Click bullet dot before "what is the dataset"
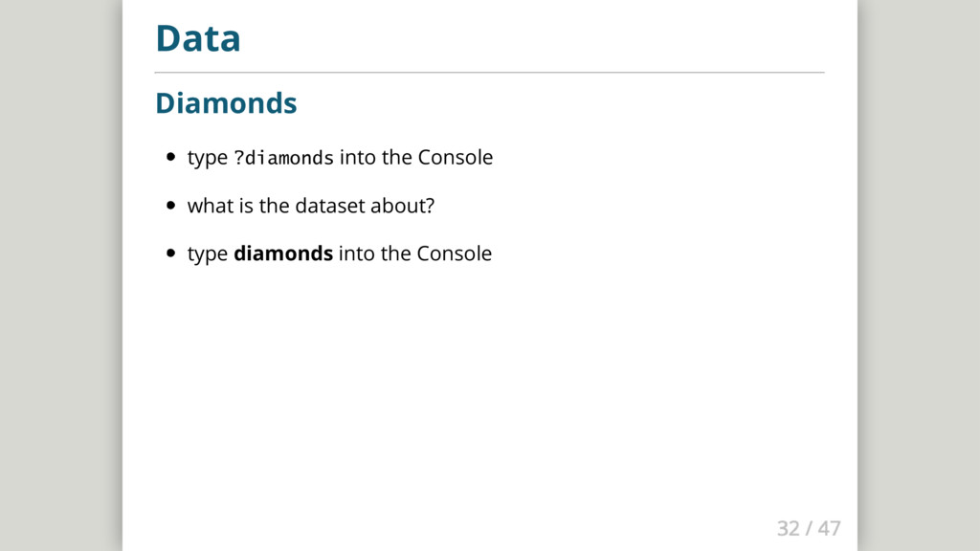This screenshot has height=551, width=980. tap(170, 205)
